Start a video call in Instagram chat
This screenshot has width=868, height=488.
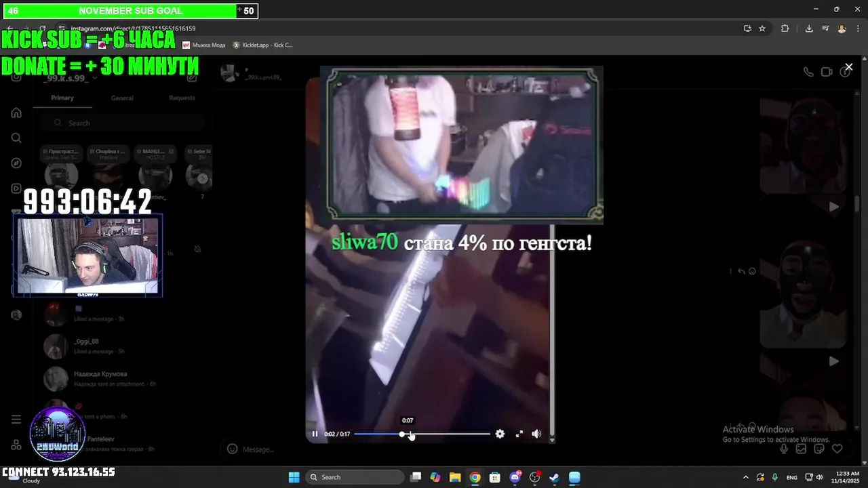pos(827,72)
